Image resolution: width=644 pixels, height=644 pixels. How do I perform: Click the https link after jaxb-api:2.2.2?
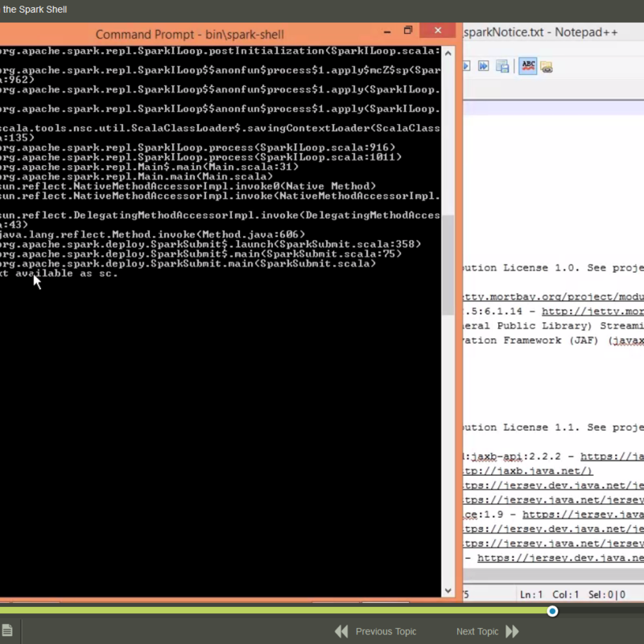(612, 456)
